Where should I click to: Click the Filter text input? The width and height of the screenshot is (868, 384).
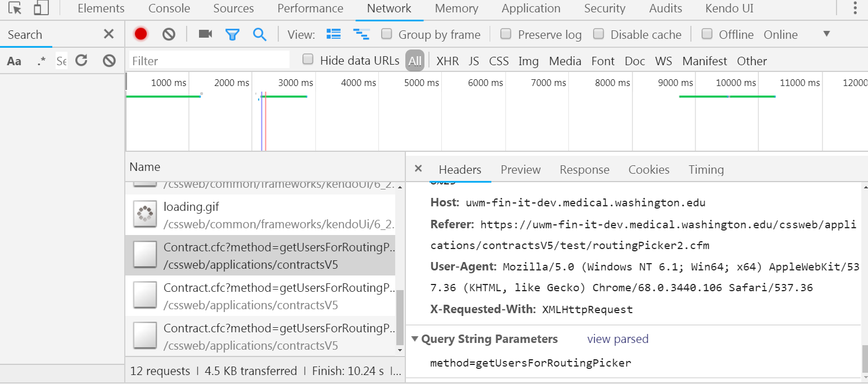pos(209,61)
